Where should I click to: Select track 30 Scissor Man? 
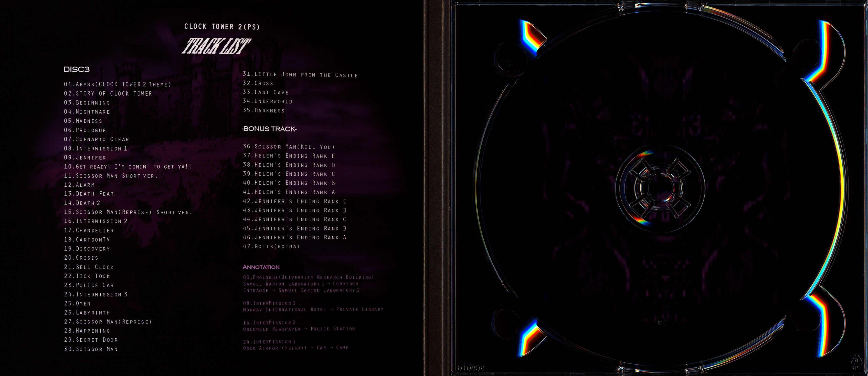pos(91,349)
